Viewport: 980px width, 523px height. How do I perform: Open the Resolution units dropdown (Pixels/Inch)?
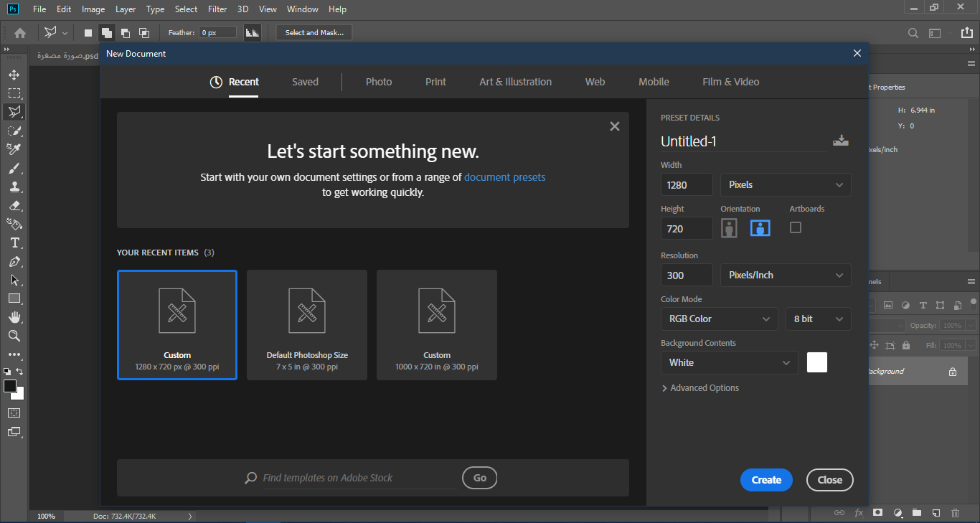coord(786,275)
